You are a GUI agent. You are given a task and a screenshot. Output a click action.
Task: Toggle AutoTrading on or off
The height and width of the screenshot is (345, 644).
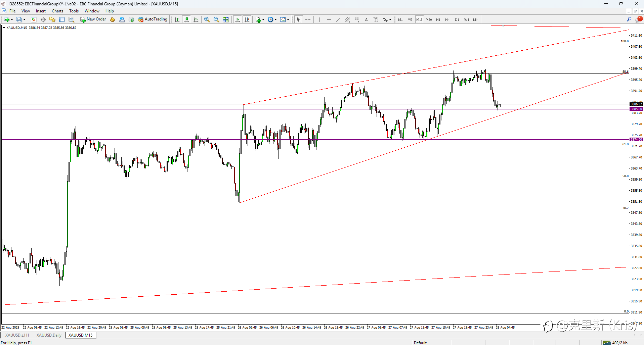[x=153, y=19]
